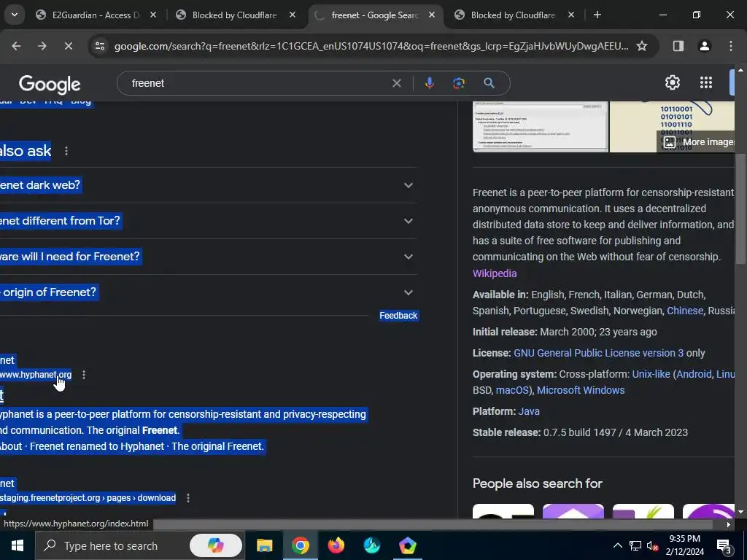Open Firefox from the taskbar
The image size is (747, 560).
click(336, 545)
